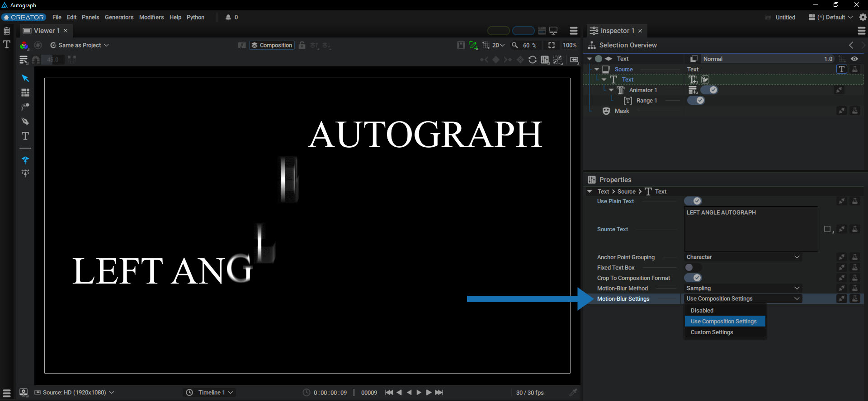Click the paragraph list options icon
This screenshot has height=401, width=868.
(24, 60)
